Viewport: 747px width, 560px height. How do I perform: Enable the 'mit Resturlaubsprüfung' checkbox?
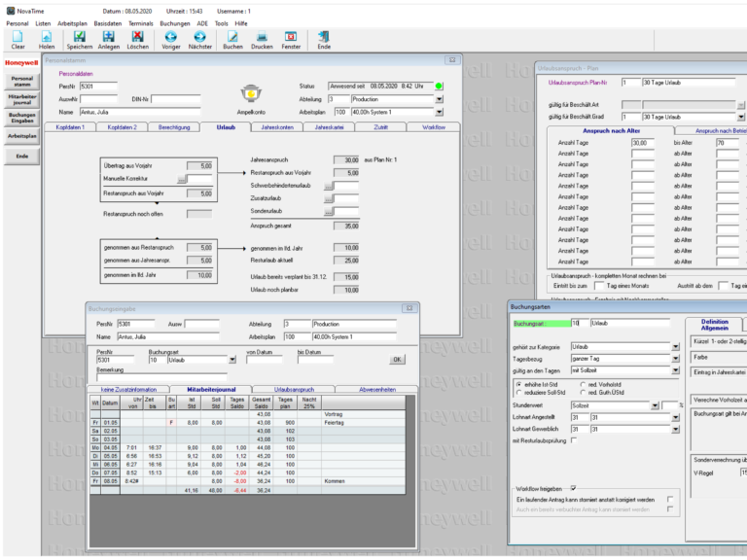pos(574,440)
